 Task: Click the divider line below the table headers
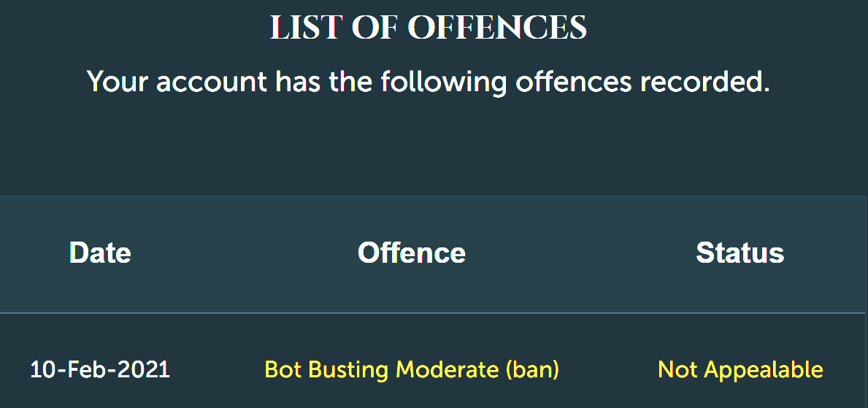point(432,313)
